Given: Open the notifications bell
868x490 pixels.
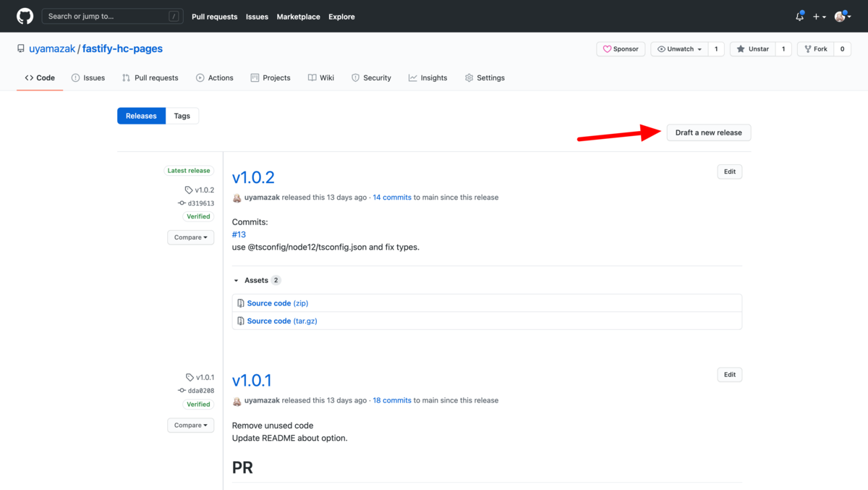Looking at the screenshot, I should click(800, 16).
